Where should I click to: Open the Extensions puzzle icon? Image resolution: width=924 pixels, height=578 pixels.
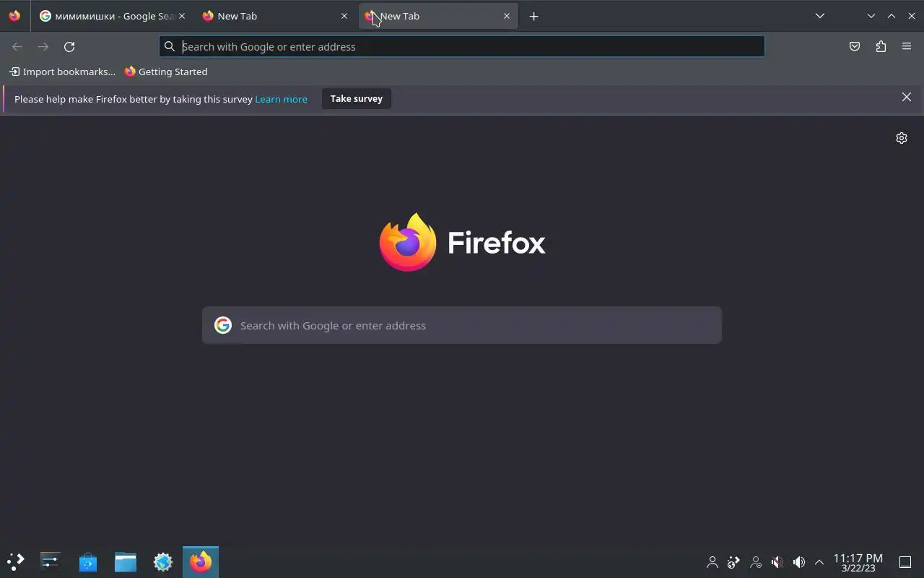pyautogui.click(x=881, y=46)
